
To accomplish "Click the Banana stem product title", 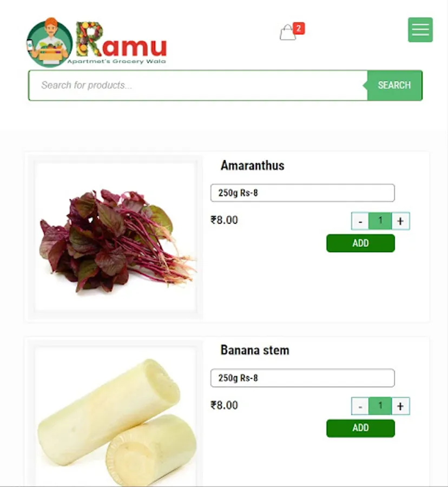I will [255, 350].
